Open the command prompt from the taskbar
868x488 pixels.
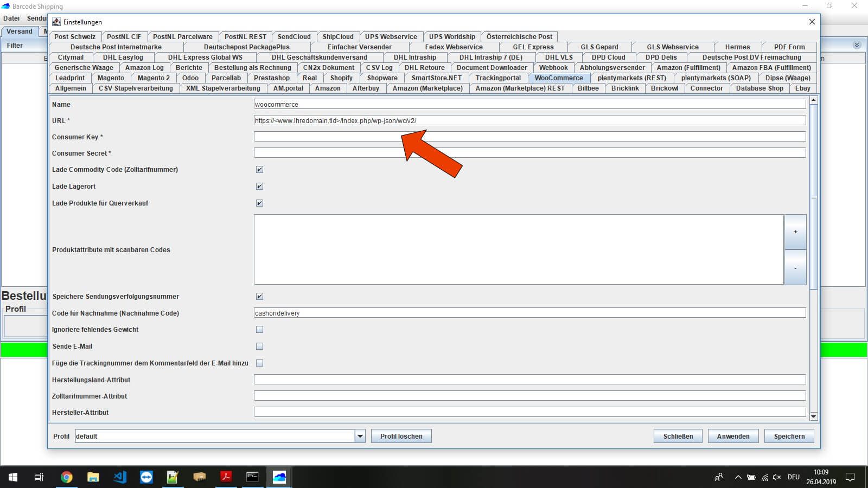[252, 477]
